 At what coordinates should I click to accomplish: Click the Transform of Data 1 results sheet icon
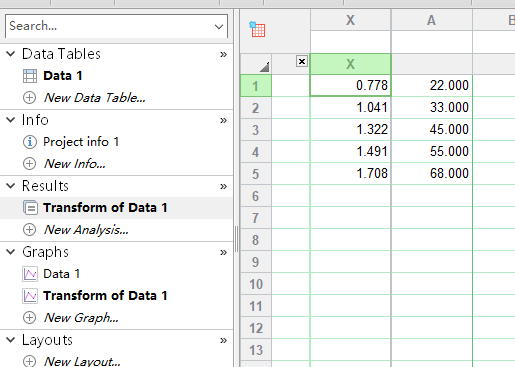[30, 208]
